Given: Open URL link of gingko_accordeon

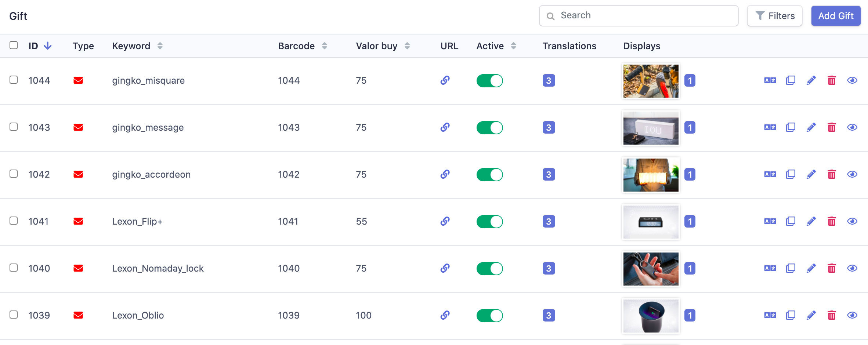Looking at the screenshot, I should click(445, 174).
